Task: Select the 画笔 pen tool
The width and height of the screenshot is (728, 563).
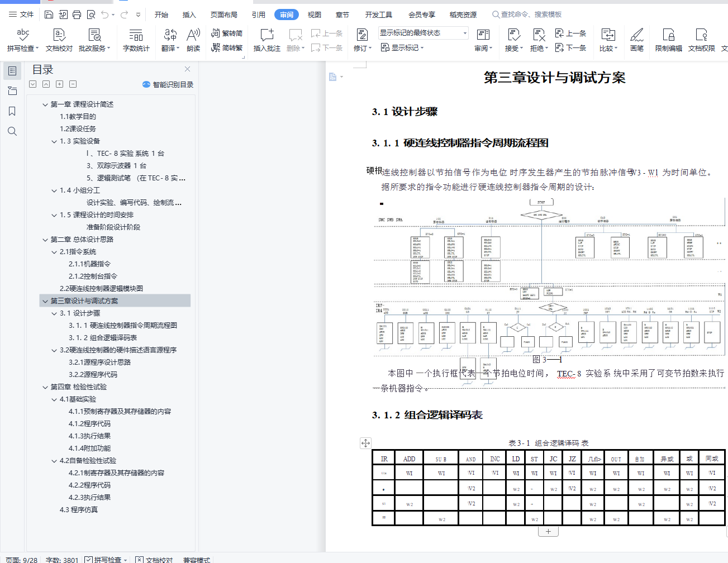Action: [x=637, y=41]
